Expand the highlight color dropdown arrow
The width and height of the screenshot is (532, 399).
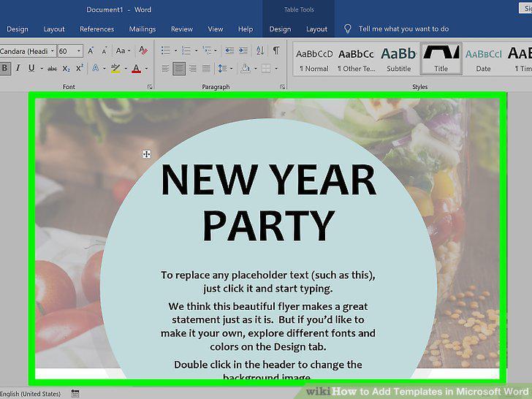[126, 69]
